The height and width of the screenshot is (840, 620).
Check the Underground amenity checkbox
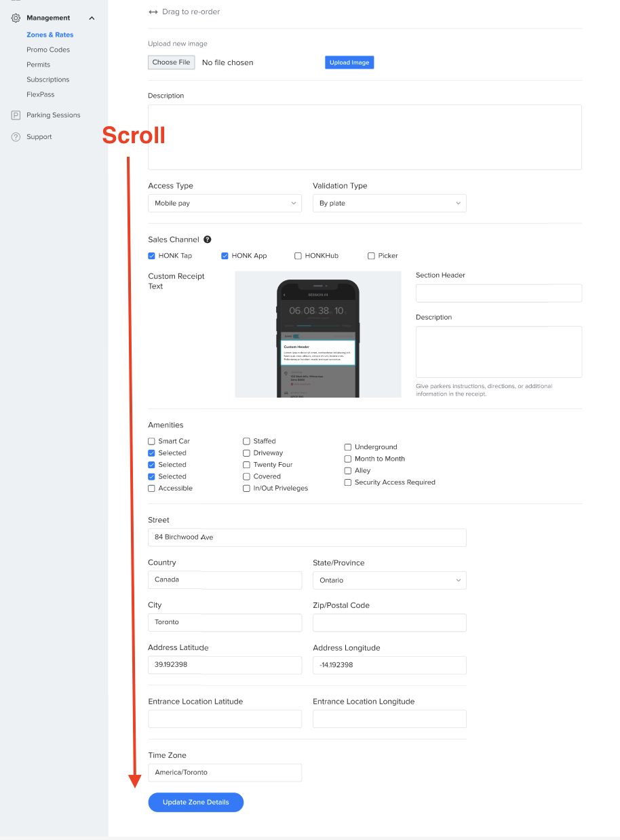[x=348, y=447]
